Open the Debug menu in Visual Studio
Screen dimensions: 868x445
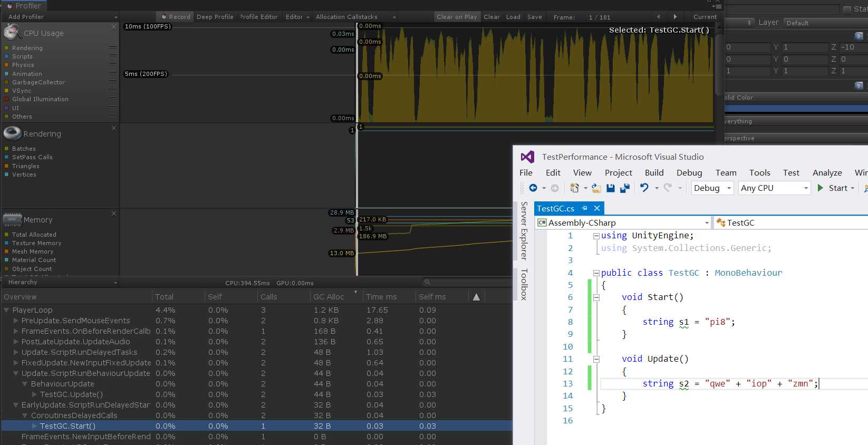689,172
